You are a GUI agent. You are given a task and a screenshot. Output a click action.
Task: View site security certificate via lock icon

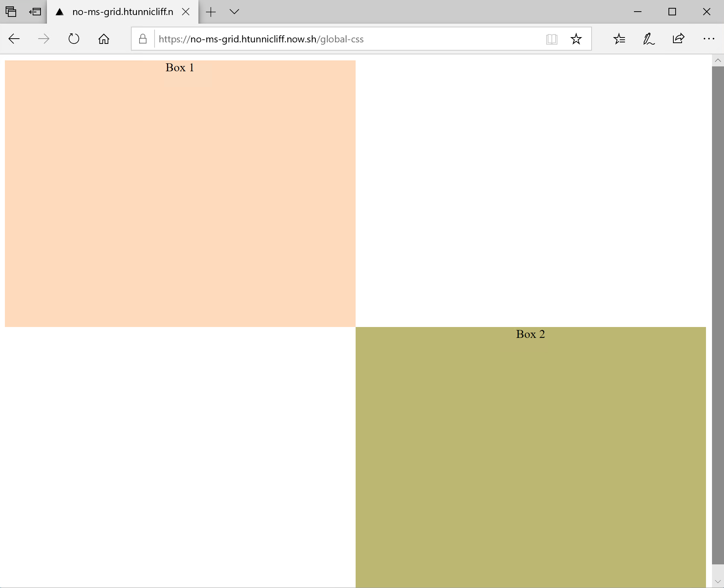coord(143,39)
